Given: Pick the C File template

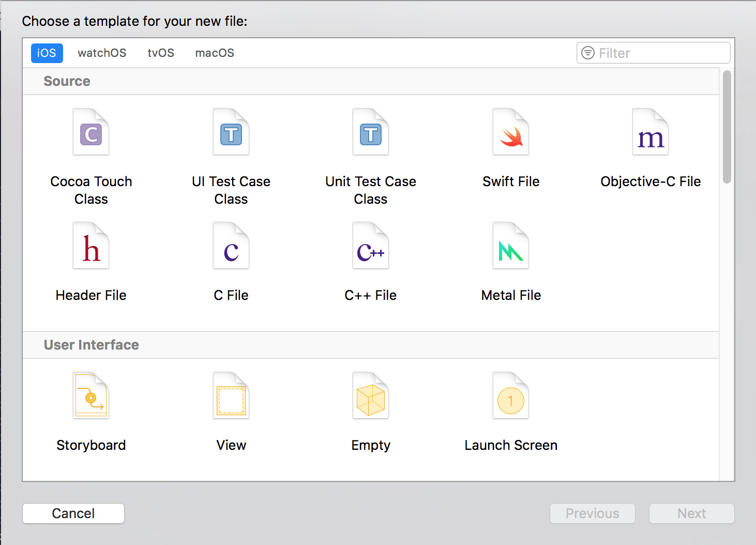Looking at the screenshot, I should coord(231,246).
